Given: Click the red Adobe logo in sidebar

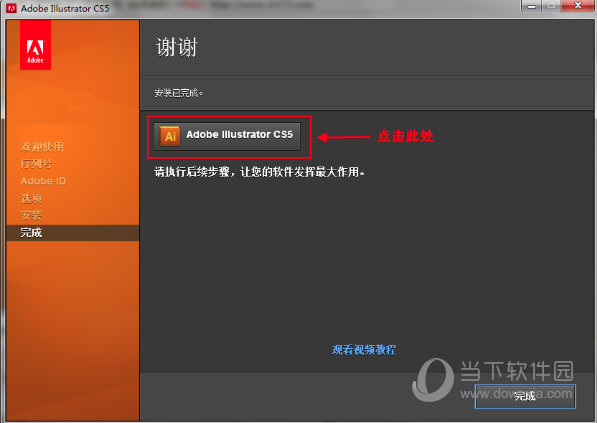Looking at the screenshot, I should coord(35,45).
